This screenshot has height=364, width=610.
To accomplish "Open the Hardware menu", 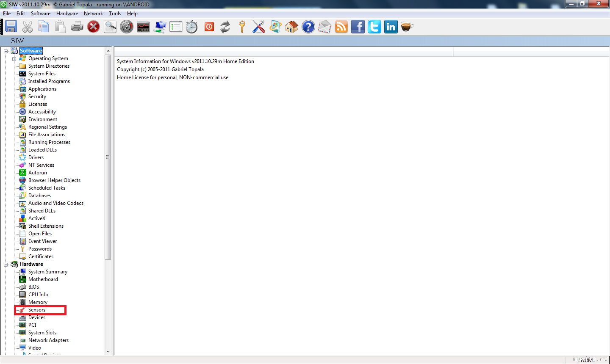I will tap(67, 14).
